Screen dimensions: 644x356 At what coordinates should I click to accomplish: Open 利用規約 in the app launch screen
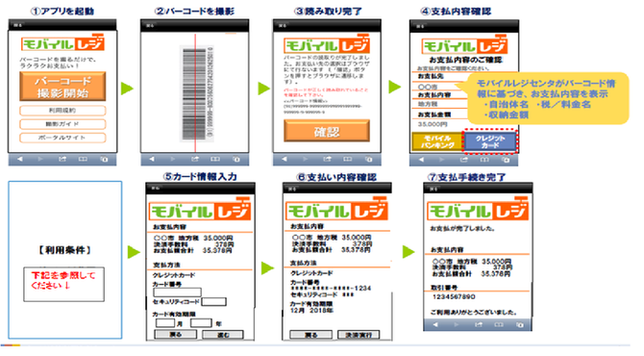coord(62,111)
